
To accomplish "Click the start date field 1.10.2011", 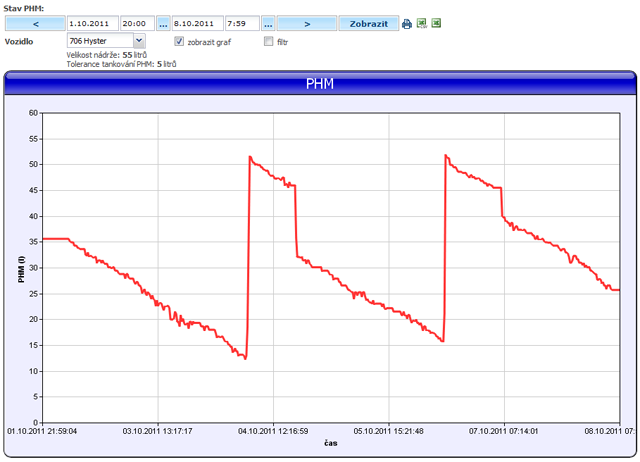I will pos(92,23).
